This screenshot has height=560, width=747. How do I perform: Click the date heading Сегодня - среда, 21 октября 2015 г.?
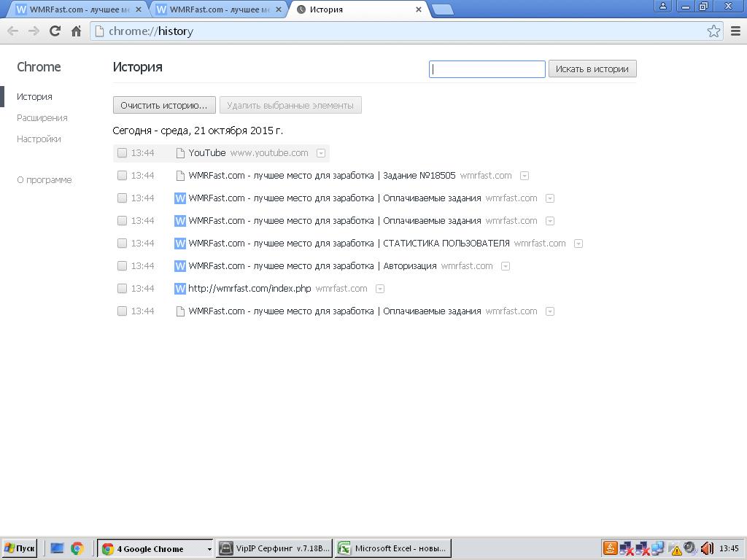tap(198, 131)
